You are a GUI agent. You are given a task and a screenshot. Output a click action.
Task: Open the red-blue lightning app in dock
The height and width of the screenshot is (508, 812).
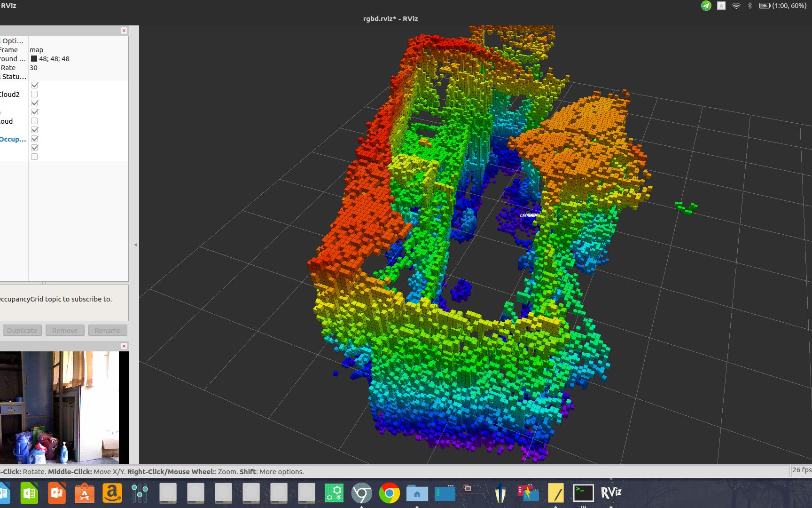click(528, 493)
